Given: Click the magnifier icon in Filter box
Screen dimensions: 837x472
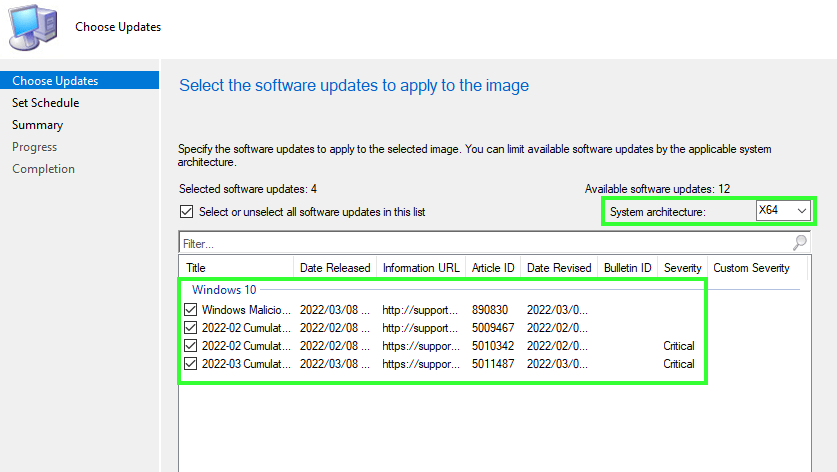Looking at the screenshot, I should (x=799, y=243).
